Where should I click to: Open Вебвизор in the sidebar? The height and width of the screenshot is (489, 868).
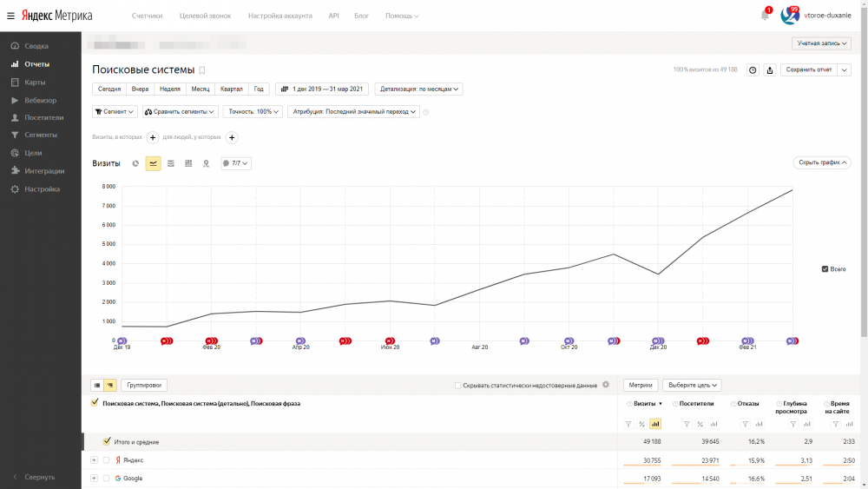click(x=40, y=100)
